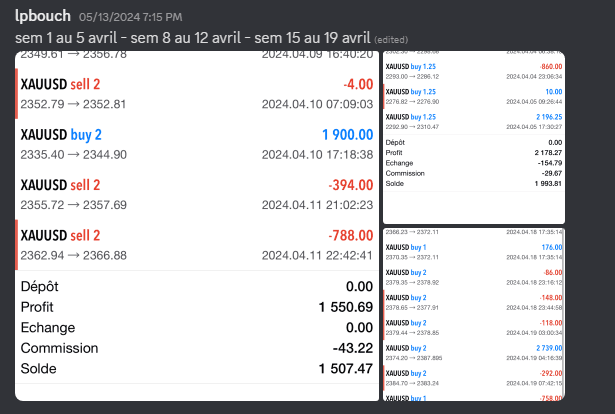Click the -788.00 loss value
The image size is (615, 414).
pos(351,236)
